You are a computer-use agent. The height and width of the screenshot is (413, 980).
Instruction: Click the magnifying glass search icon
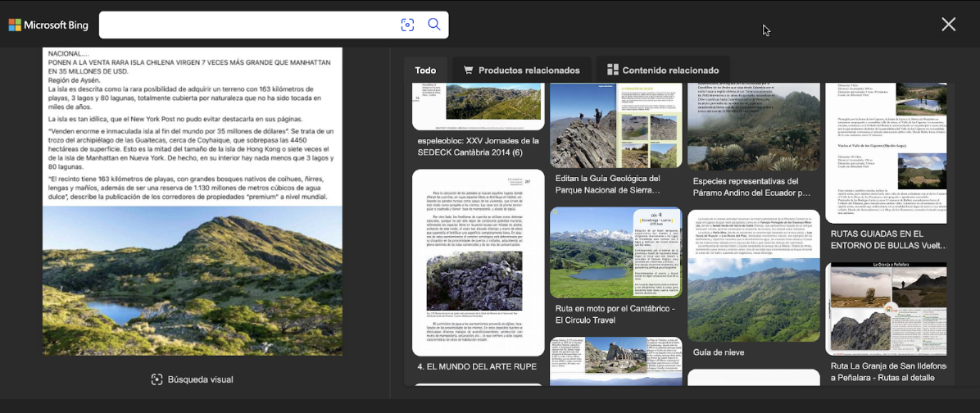(434, 25)
